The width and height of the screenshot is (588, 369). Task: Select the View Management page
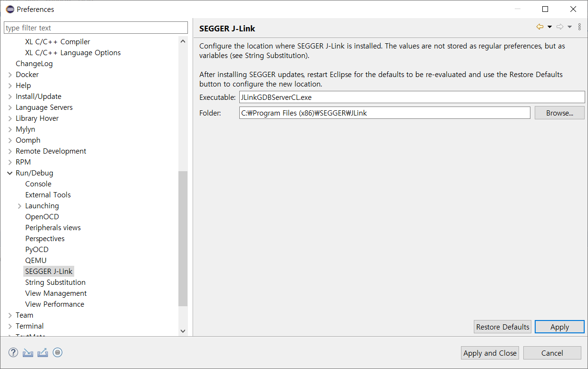[x=56, y=293]
